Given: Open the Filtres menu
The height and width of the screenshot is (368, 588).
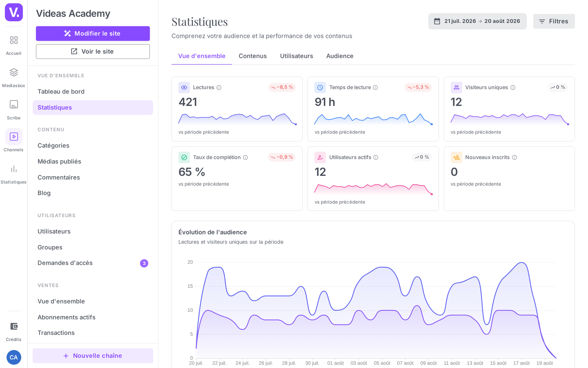Looking at the screenshot, I should click(x=554, y=21).
